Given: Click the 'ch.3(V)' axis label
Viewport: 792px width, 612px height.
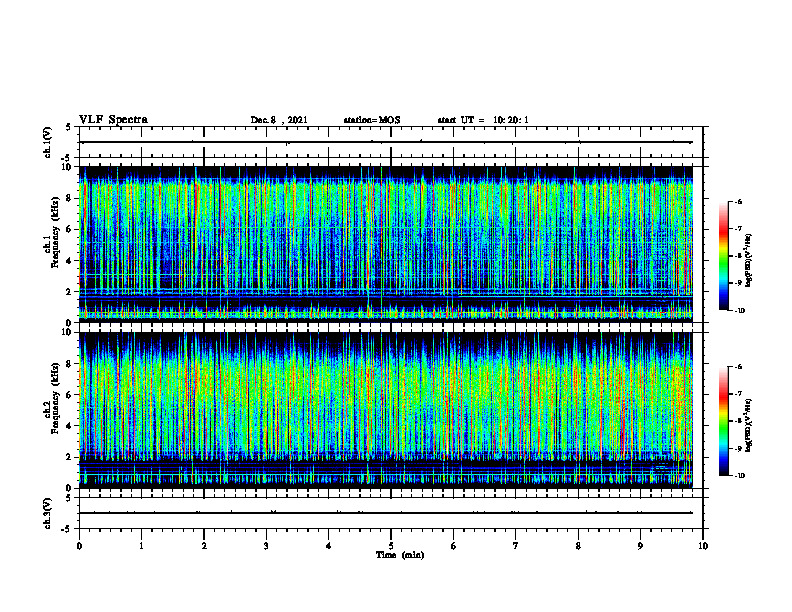Looking at the screenshot, I should (x=47, y=514).
